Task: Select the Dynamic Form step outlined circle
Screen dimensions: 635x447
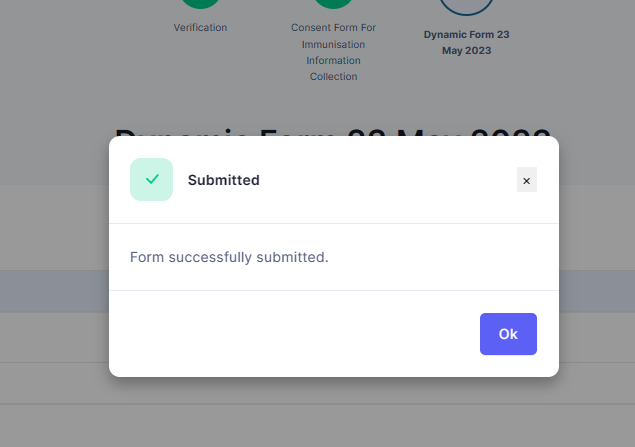Action: pos(467,5)
